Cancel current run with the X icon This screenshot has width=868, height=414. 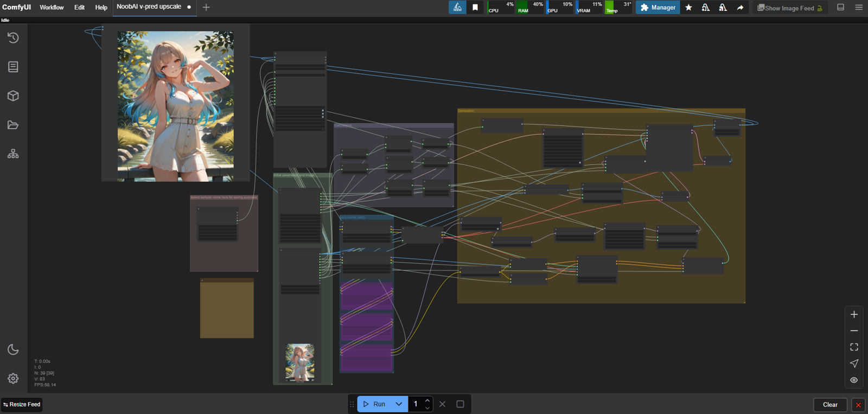(x=442, y=404)
